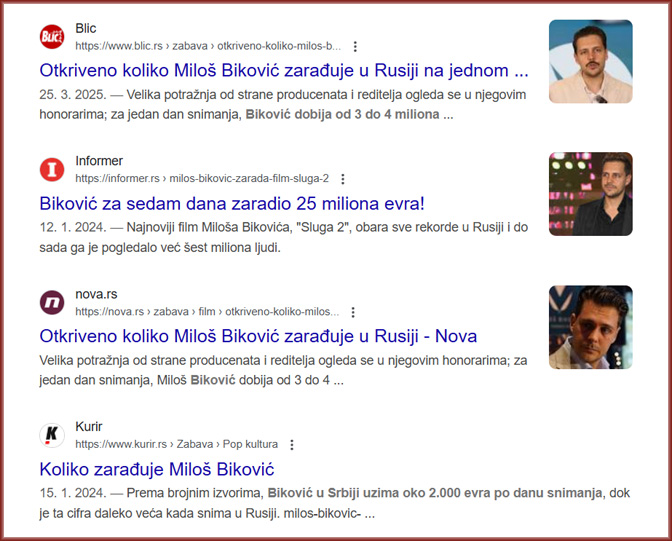Click the Informer source name label
Image resolution: width=672 pixels, height=541 pixels.
coord(99,161)
